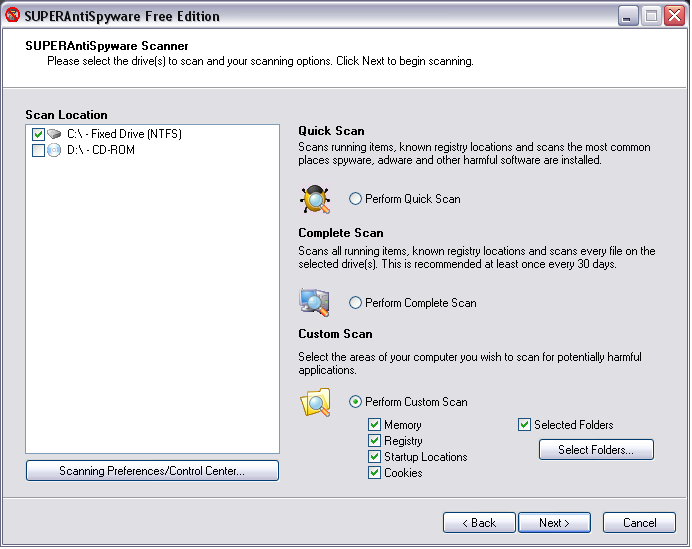The width and height of the screenshot is (692, 549).
Task: Open Scanning Preferences/Control Center
Action: pyautogui.click(x=152, y=471)
